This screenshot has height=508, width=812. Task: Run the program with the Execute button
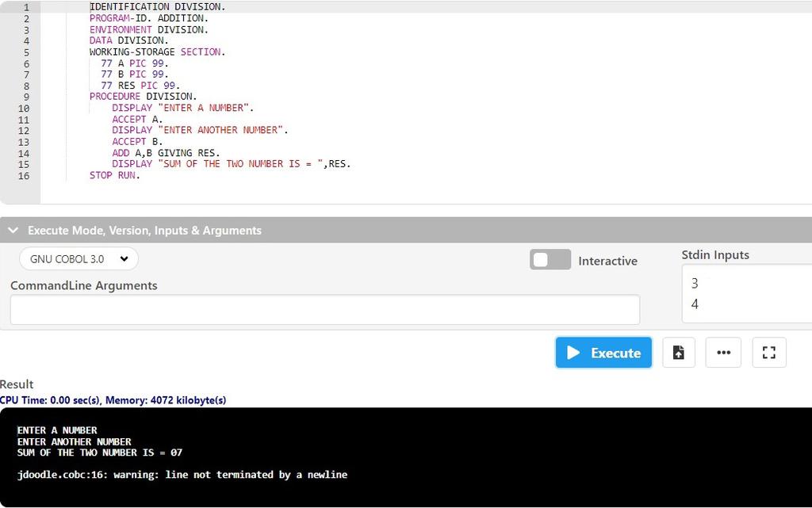pyautogui.click(x=603, y=352)
